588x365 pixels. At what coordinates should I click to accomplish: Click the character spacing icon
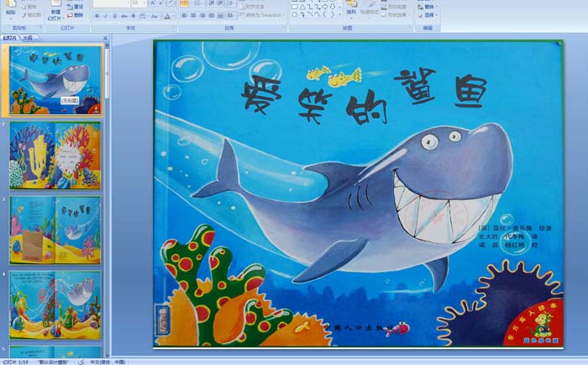(143, 16)
